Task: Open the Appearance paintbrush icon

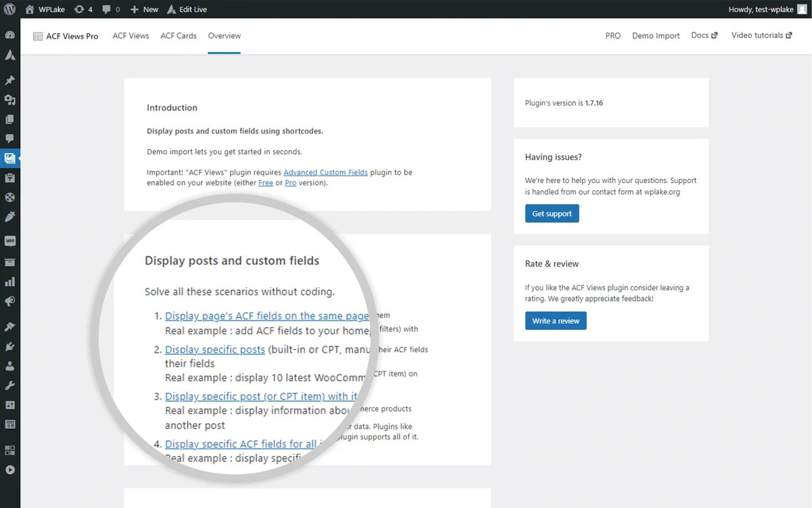Action: (x=10, y=326)
